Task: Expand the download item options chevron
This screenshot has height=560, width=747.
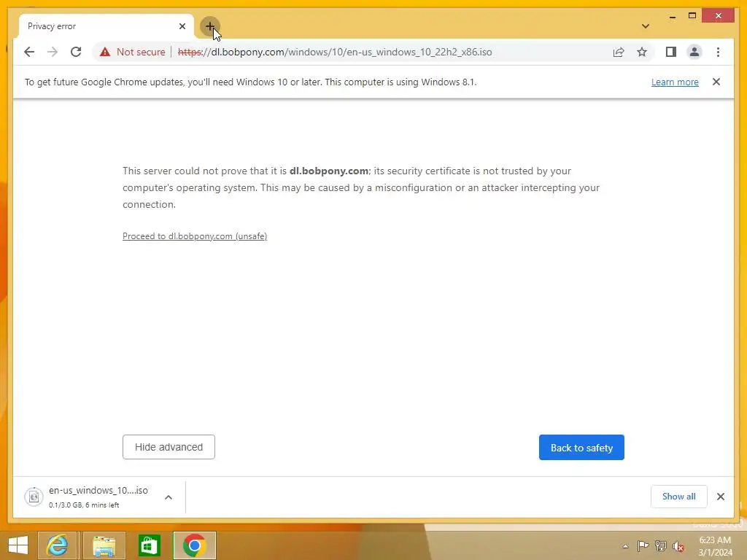Action: pyautogui.click(x=169, y=497)
